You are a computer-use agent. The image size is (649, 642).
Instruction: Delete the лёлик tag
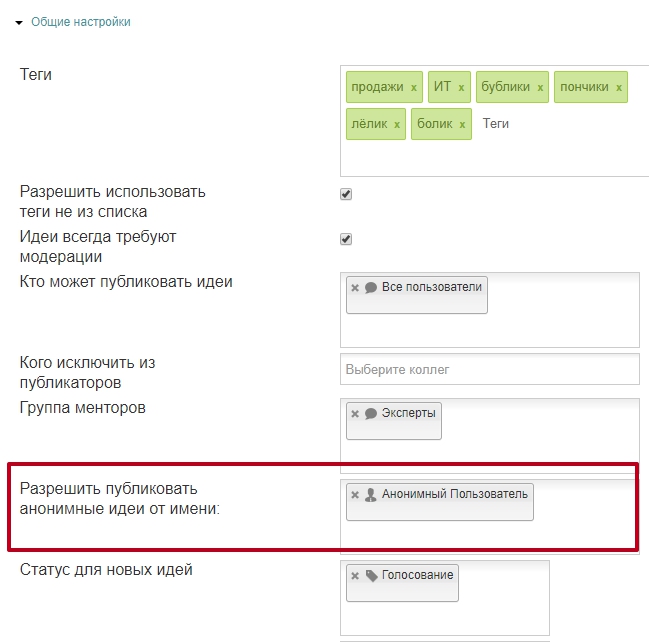point(397,125)
